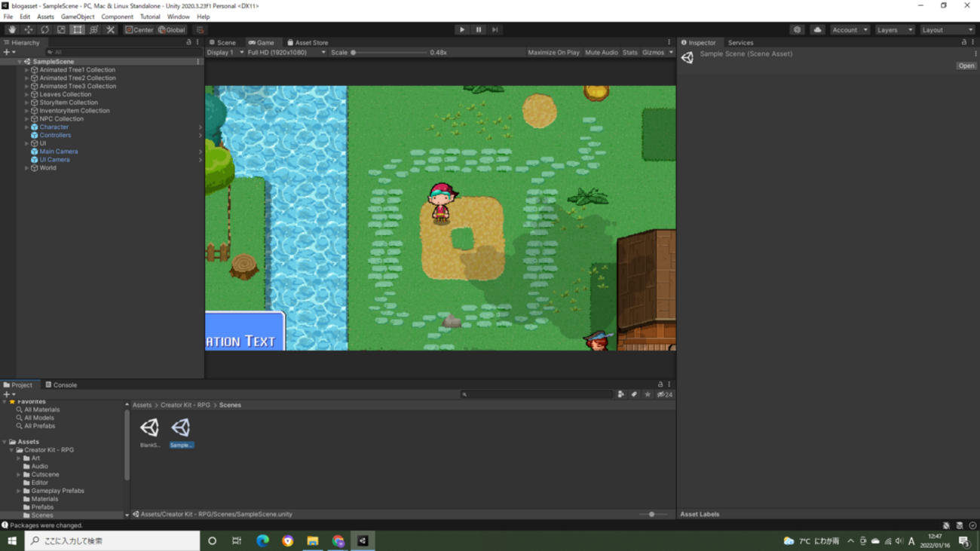Click the Open button in Inspector
Image resolution: width=980 pixels, height=551 pixels.
[966, 66]
